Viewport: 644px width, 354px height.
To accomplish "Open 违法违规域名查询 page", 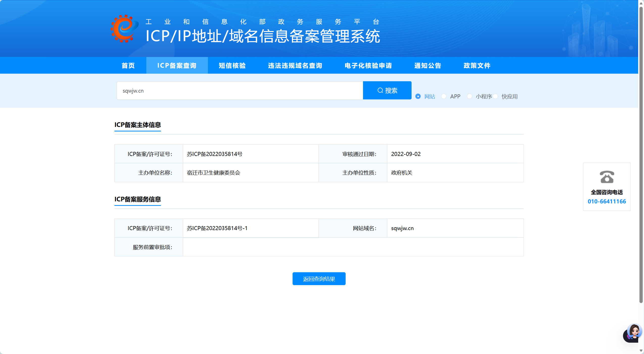I will click(295, 66).
